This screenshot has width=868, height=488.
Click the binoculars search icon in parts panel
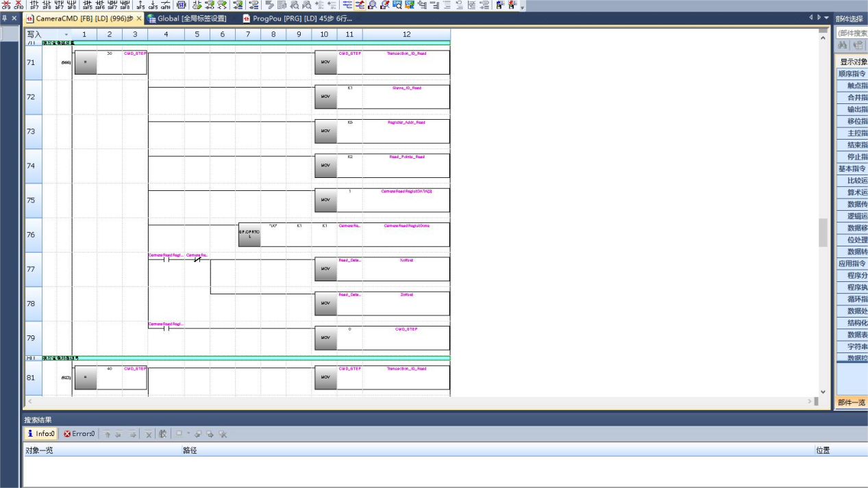coord(843,45)
